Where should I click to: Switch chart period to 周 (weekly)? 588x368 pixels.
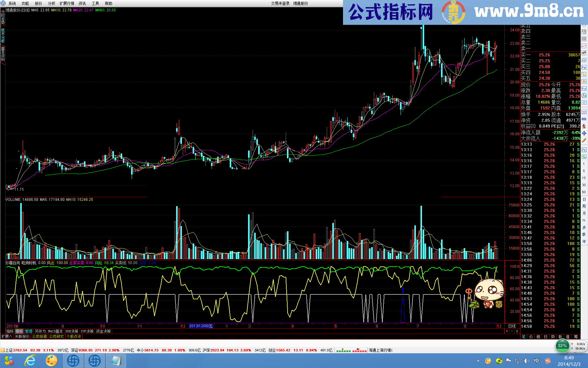coord(584,206)
